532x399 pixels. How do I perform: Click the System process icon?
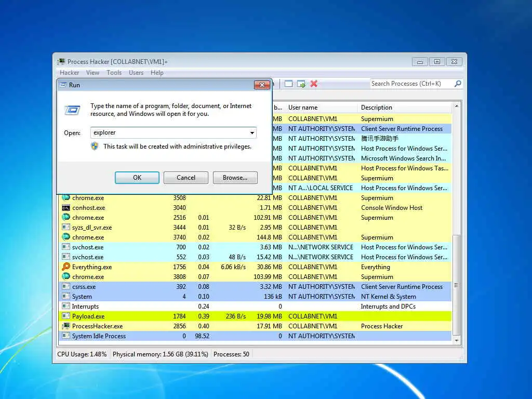66,296
